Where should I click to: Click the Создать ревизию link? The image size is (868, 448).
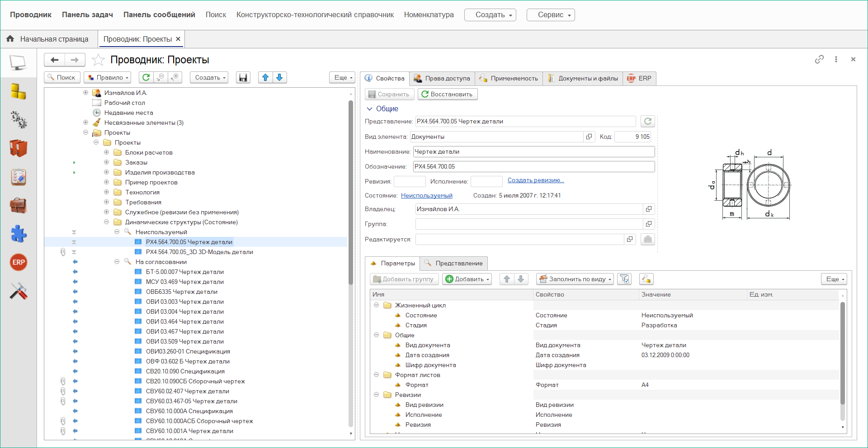[535, 180]
